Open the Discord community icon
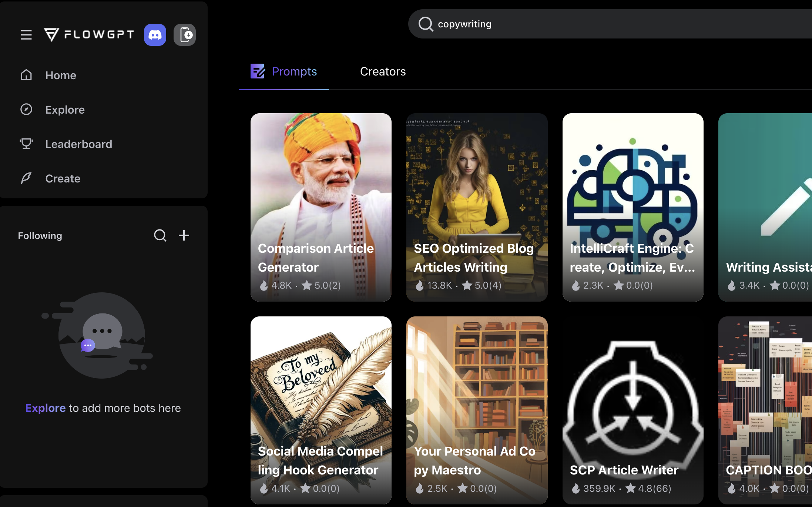This screenshot has width=812, height=507. pos(155,35)
